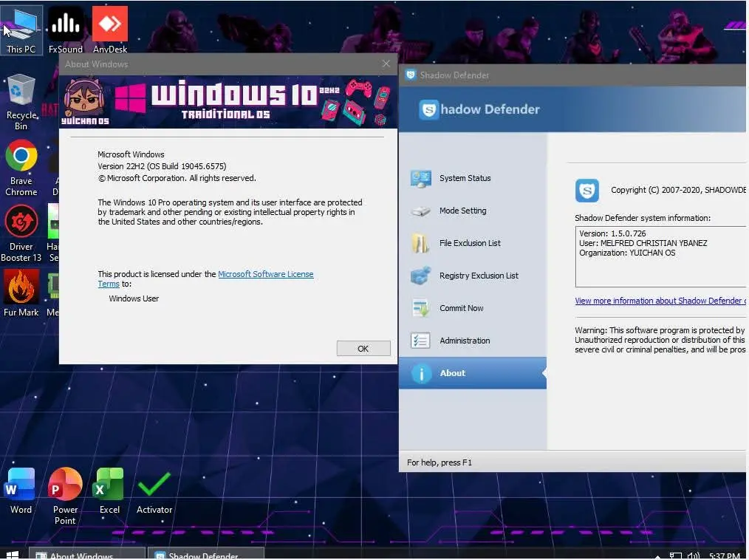Click System Status icon in Shadow Defender
This screenshot has width=749, height=560.
pos(421,179)
